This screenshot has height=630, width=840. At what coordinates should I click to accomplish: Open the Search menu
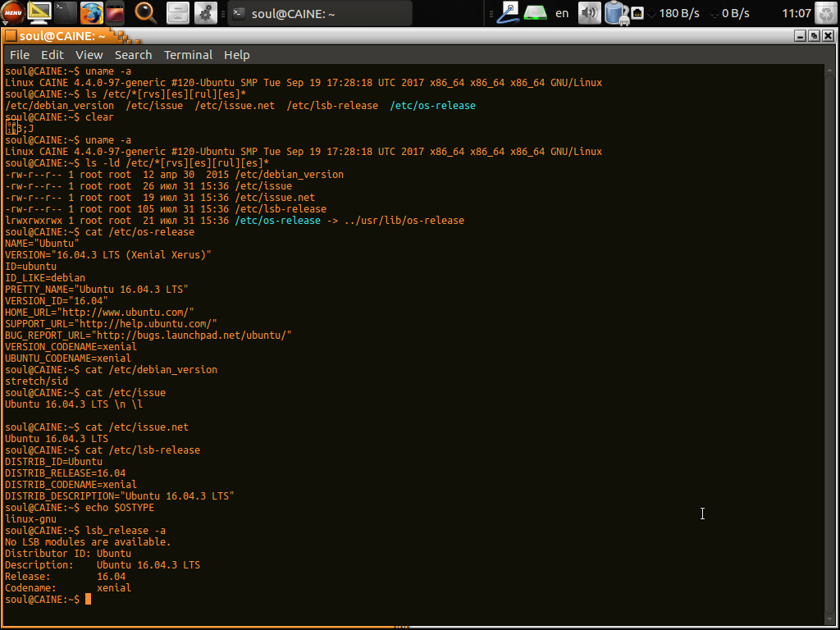(x=134, y=55)
